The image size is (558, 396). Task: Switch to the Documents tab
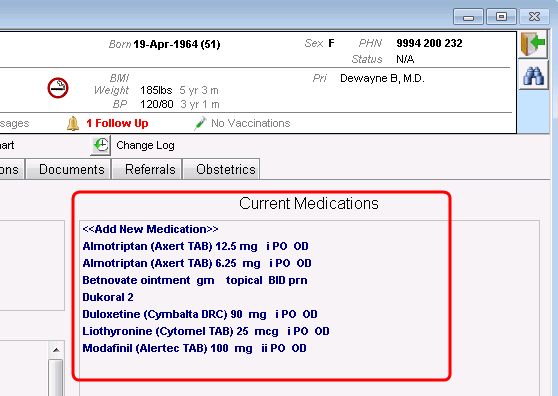pyautogui.click(x=69, y=169)
